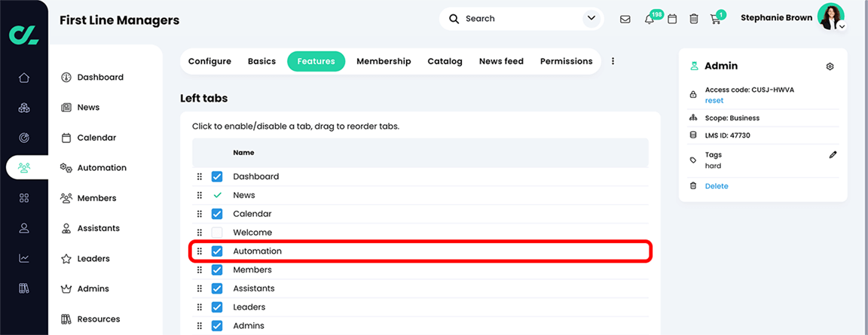The height and width of the screenshot is (335, 868).
Task: Open the trash icon in the top bar
Action: (694, 19)
